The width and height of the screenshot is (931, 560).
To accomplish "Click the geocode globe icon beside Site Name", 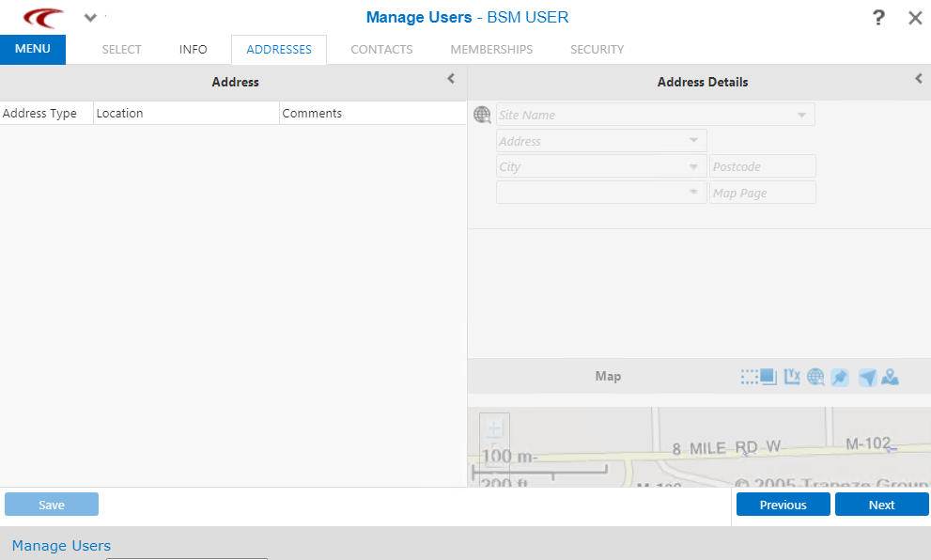I will [482, 114].
